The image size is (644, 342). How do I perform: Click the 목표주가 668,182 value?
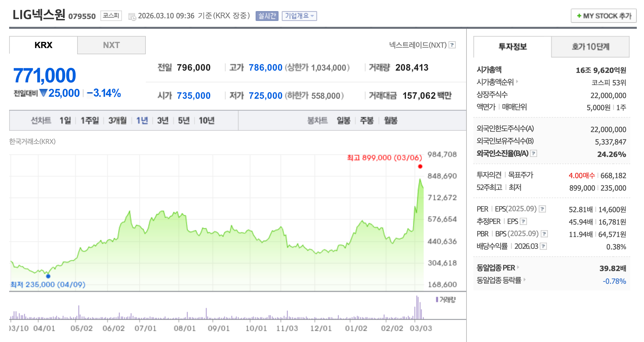click(613, 176)
